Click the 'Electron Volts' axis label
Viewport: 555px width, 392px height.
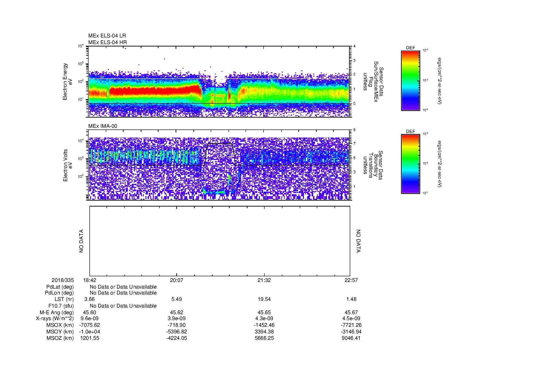tap(65, 166)
